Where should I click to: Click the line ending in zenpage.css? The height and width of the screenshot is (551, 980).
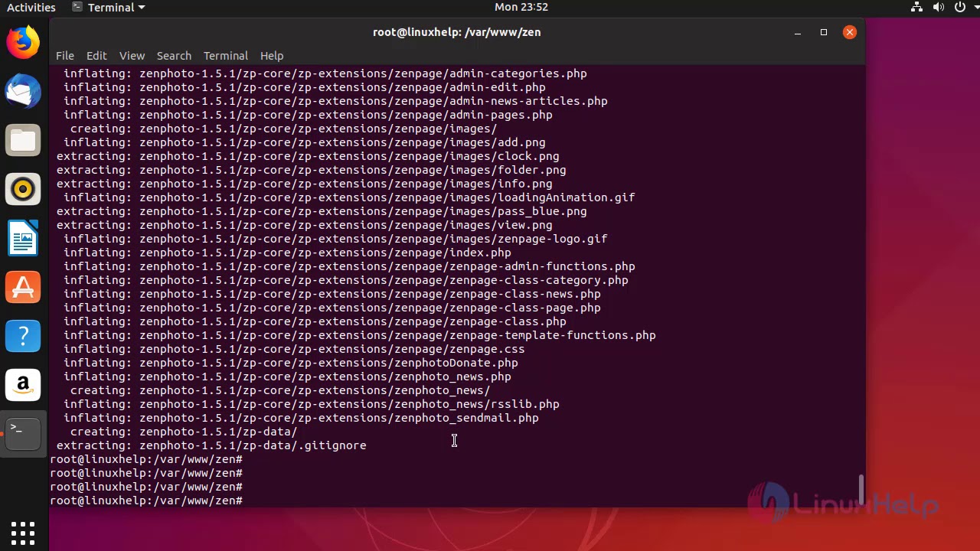coord(294,349)
